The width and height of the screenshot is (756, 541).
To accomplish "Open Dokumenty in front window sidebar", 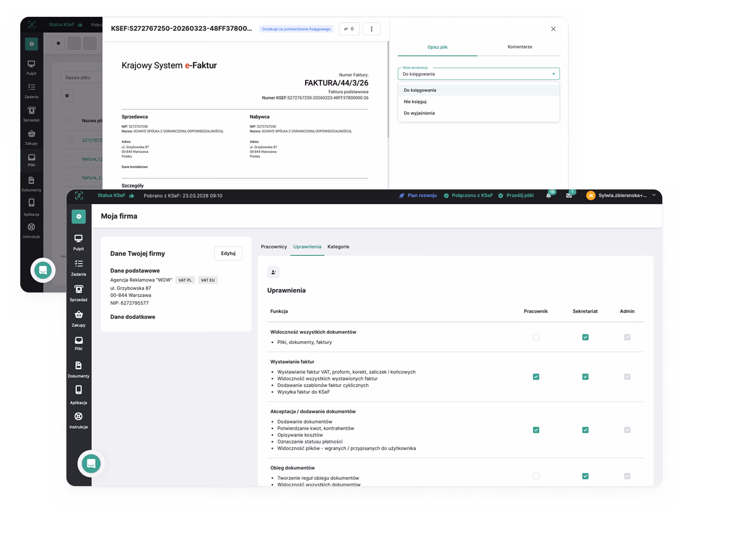I will click(79, 369).
